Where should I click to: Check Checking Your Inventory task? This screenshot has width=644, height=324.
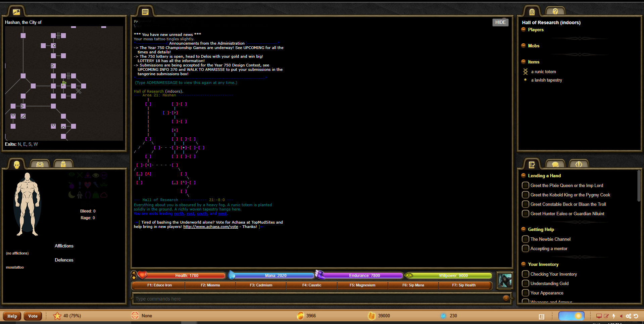[526, 274]
